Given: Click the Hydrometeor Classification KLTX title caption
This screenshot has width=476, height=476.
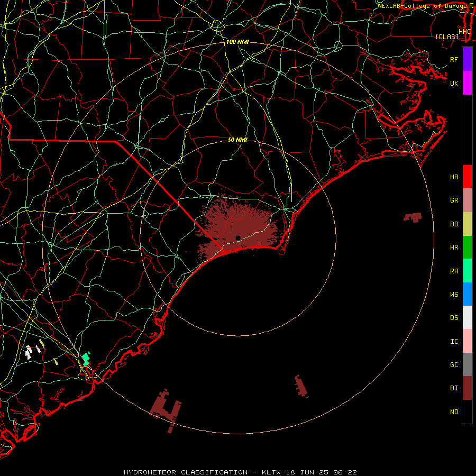Looking at the screenshot, I should 240,472.
